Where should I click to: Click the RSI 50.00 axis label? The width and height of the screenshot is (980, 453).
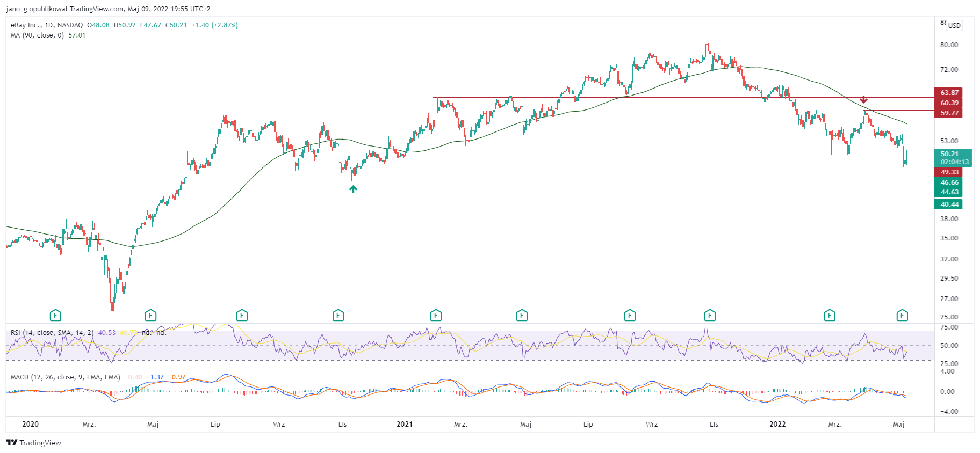click(949, 346)
